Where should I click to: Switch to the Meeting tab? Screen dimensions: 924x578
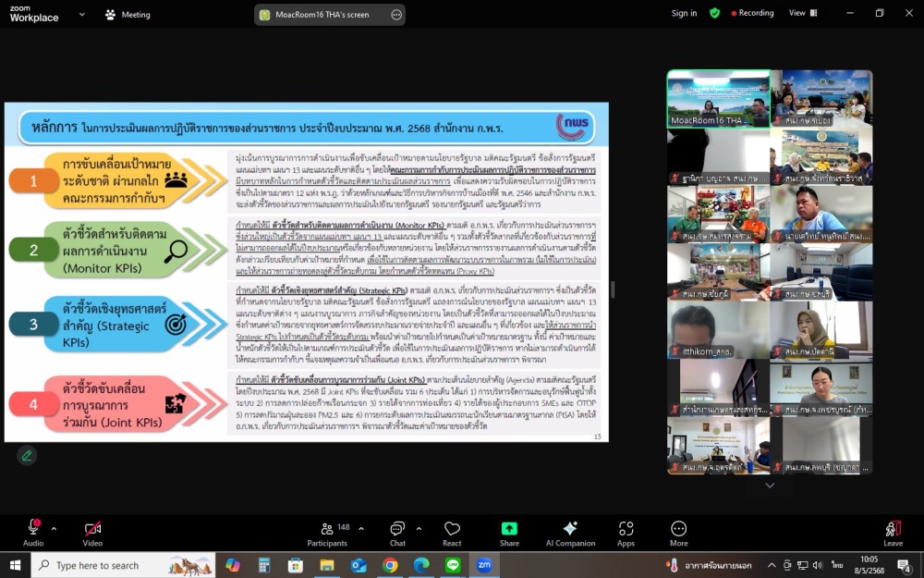(128, 15)
